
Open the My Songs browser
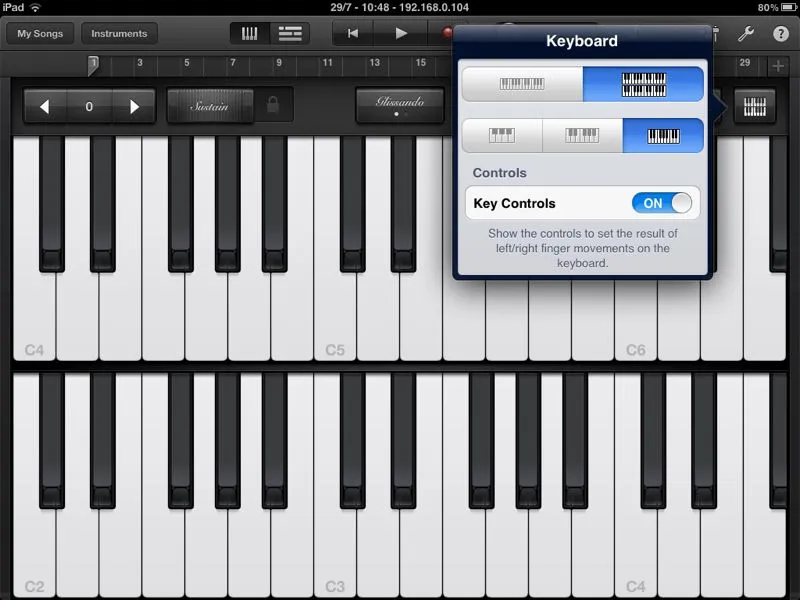click(40, 33)
